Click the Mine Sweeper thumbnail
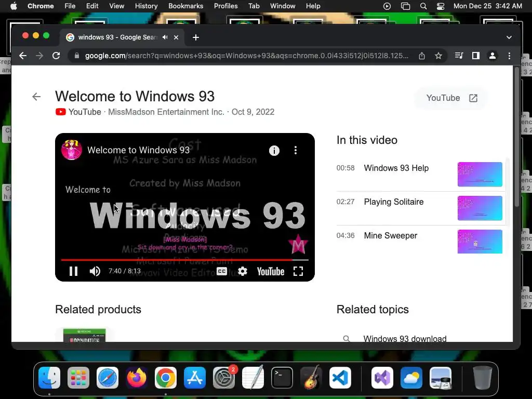 (x=480, y=242)
